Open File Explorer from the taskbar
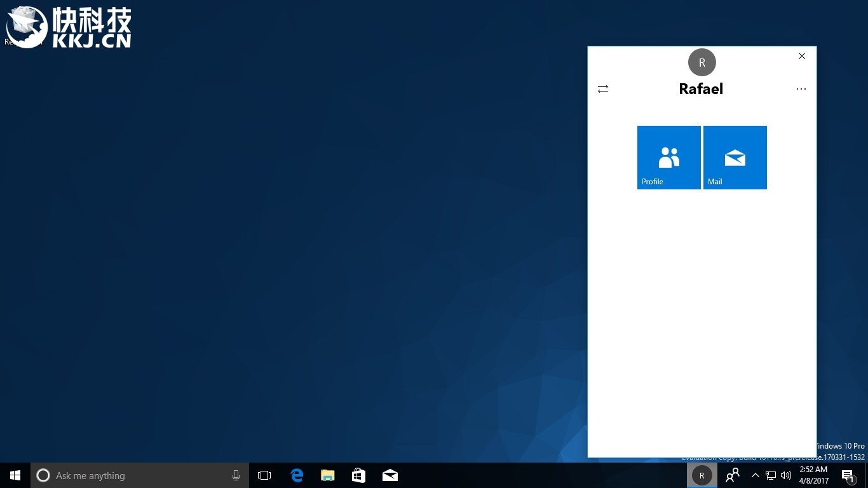The image size is (868, 488). tap(327, 475)
